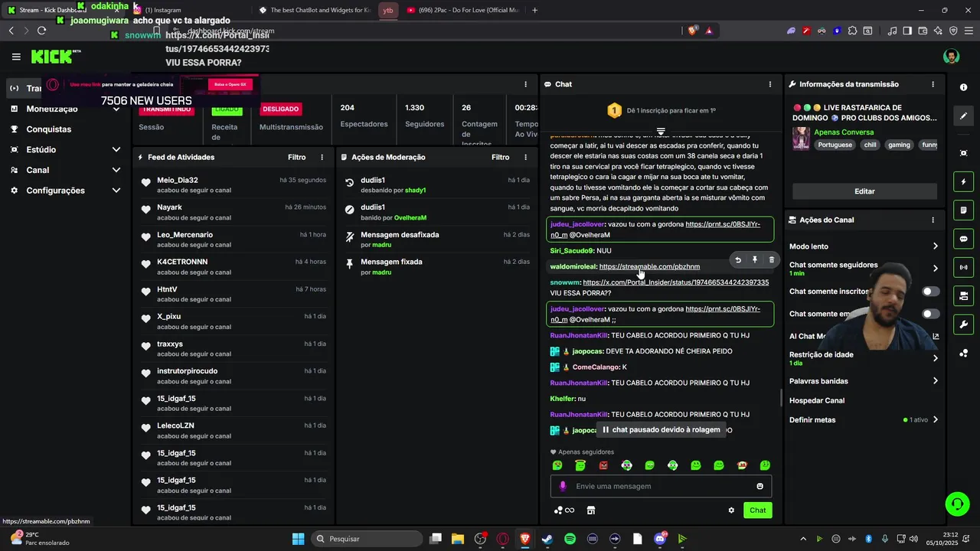Click the chat bubble sidebar icon

pyautogui.click(x=963, y=239)
